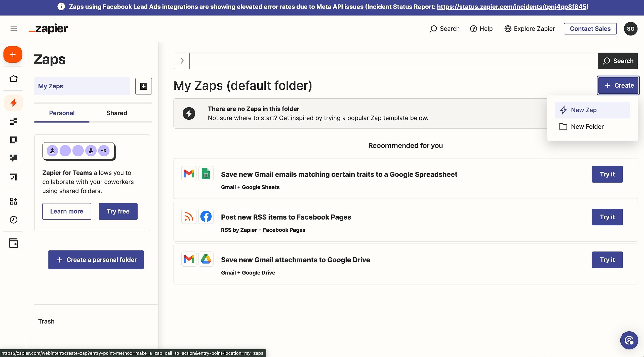Viewport: 644px width, 357px height.
Task: Switch to the Shared tab
Action: click(x=116, y=113)
